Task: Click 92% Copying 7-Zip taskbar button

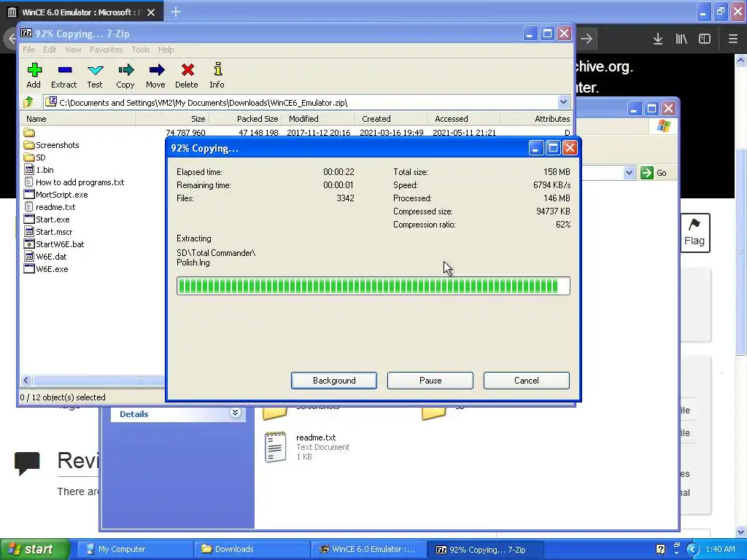Action: coord(484,549)
